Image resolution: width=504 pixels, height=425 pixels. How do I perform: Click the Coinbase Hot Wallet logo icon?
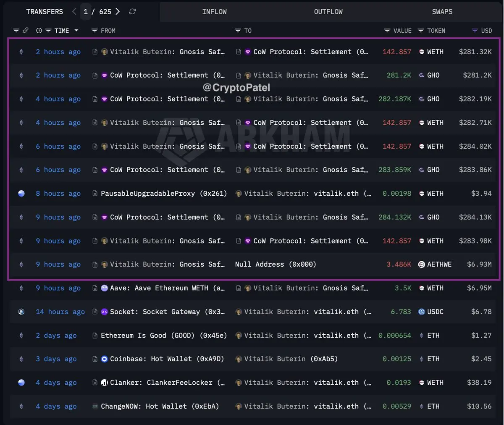105,359
